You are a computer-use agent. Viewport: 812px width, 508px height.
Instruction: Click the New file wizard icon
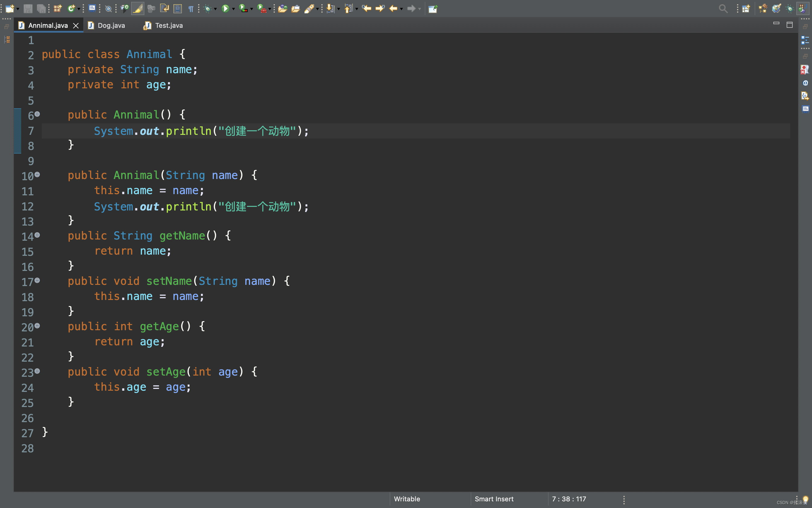pos(10,8)
